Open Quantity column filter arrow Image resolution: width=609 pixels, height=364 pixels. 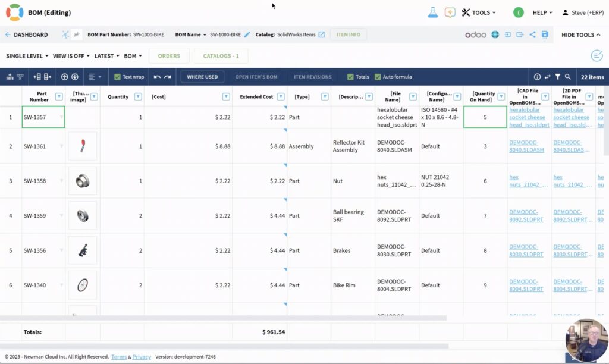(138, 97)
